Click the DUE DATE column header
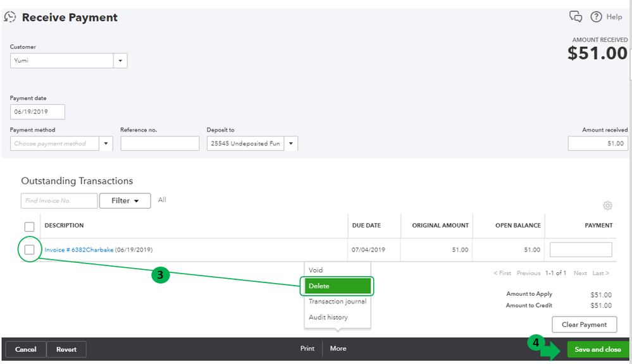632x364 pixels. point(366,226)
